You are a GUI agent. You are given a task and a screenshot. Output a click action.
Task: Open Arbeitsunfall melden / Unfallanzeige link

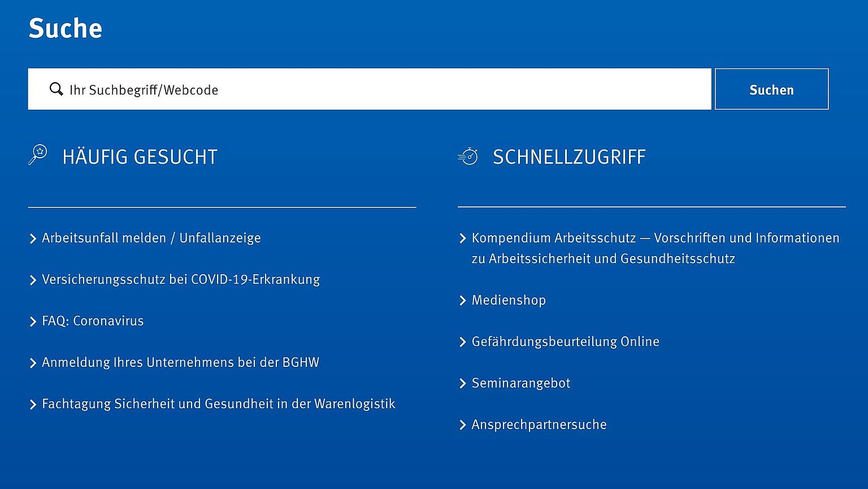point(151,238)
